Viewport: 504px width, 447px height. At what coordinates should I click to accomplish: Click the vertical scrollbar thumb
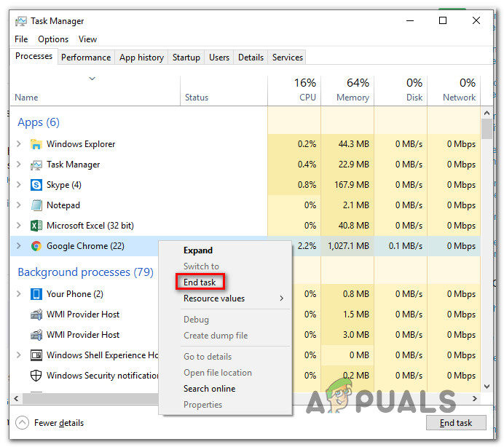[487, 129]
